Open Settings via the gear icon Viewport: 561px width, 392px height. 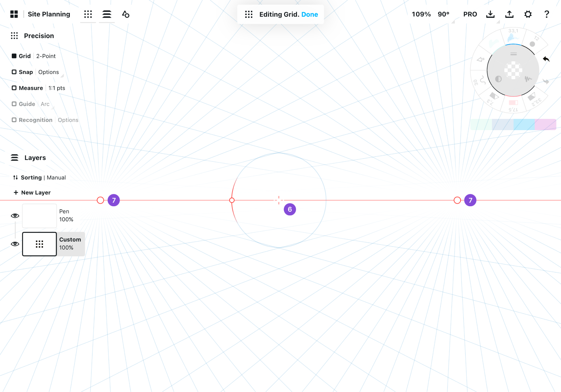point(528,14)
